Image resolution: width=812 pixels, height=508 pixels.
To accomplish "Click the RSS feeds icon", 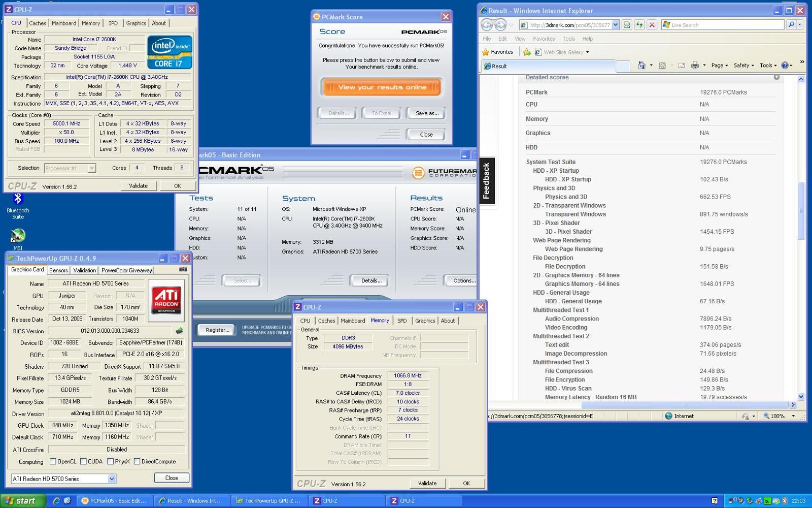I will click(662, 66).
